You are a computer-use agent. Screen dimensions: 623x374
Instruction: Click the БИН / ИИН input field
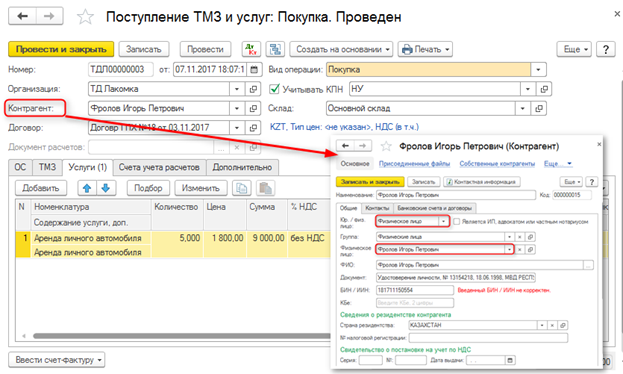click(x=414, y=290)
